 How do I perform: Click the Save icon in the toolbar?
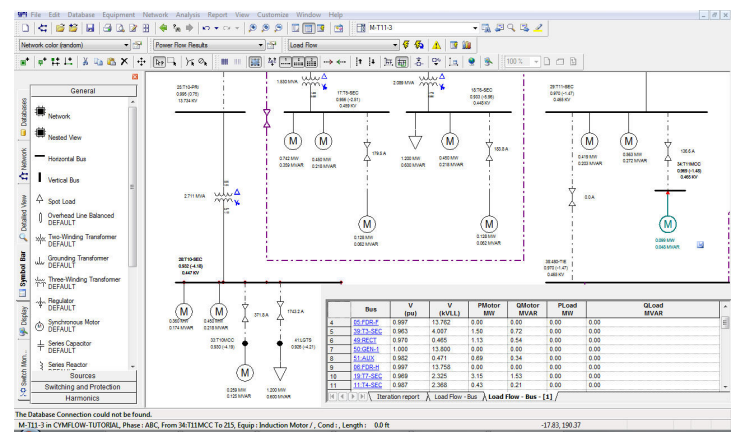pos(90,29)
